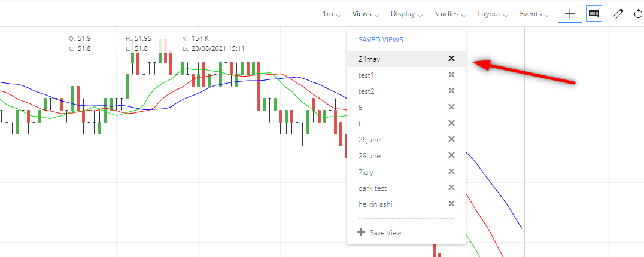Delete the 26june saved view
The height and width of the screenshot is (257, 644).
coord(451,139)
